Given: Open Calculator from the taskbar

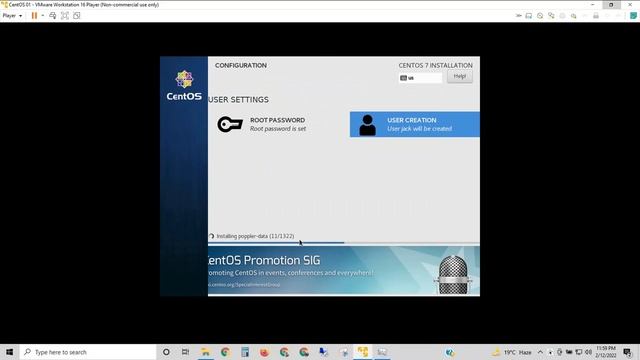Looking at the screenshot, I should tap(245, 352).
